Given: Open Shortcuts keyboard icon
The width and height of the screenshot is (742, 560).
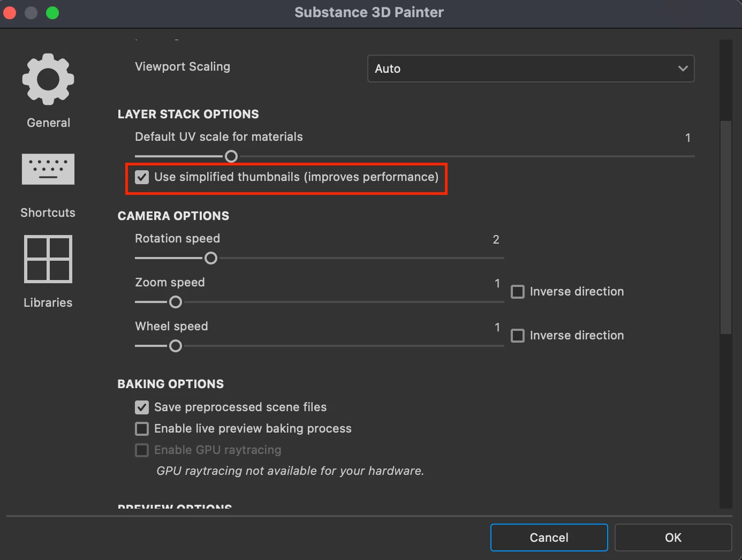Looking at the screenshot, I should coord(48,169).
